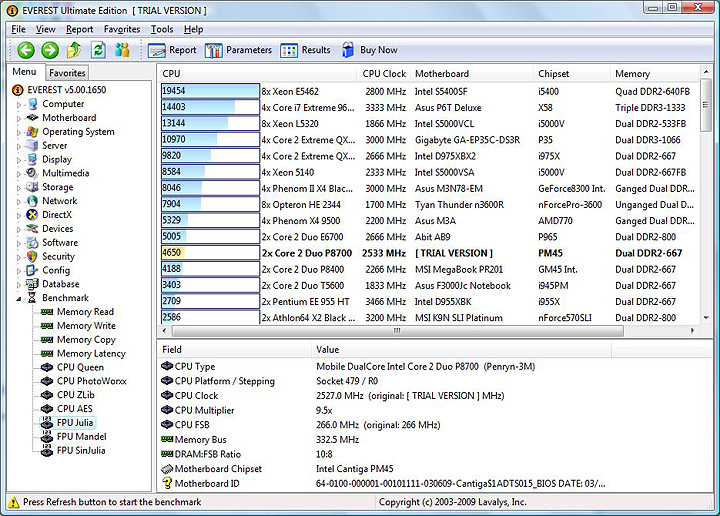Expand the Computer tree node
720x516 pixels.
point(19,105)
